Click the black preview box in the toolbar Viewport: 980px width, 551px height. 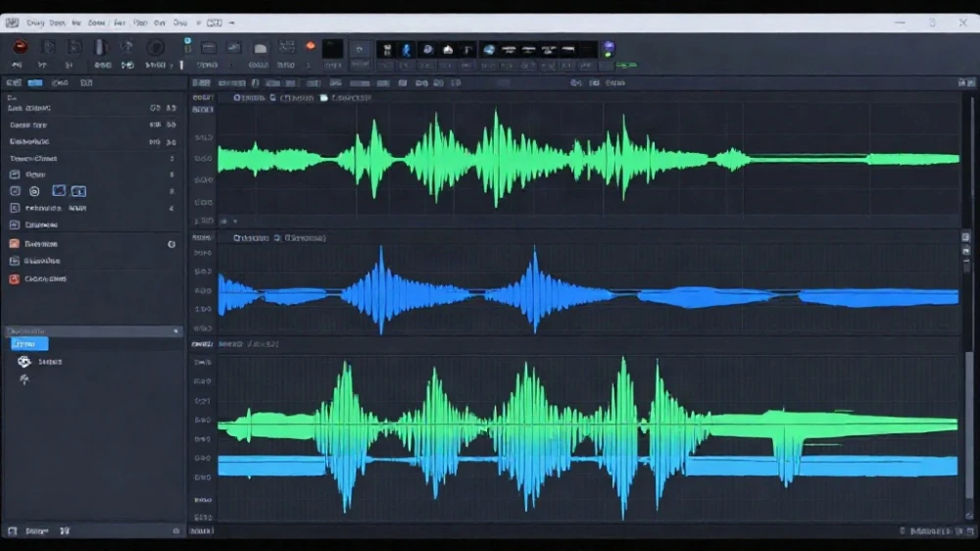tap(332, 48)
